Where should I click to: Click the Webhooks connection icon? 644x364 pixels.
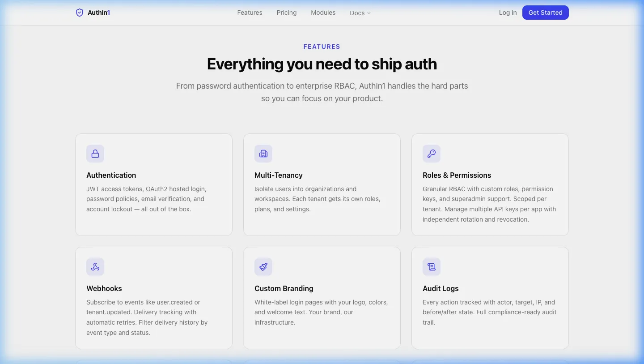pyautogui.click(x=95, y=266)
